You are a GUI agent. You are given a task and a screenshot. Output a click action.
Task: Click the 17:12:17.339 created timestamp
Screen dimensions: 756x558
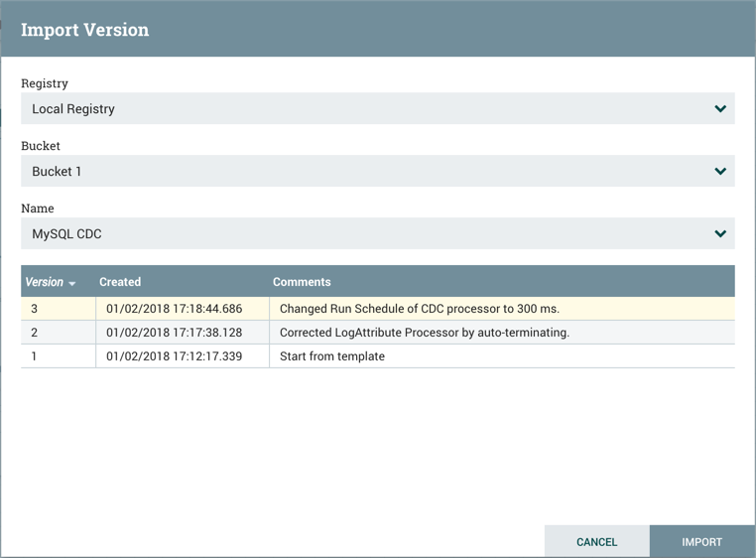[174, 356]
